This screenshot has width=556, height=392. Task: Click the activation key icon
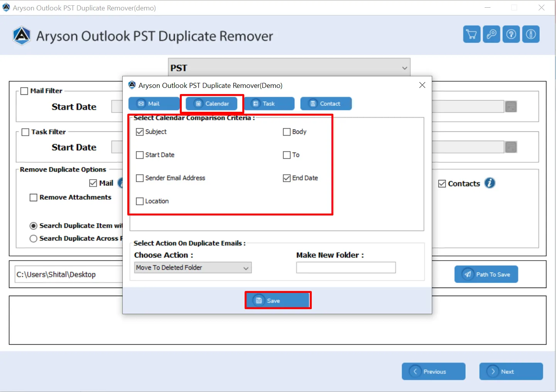tap(491, 34)
